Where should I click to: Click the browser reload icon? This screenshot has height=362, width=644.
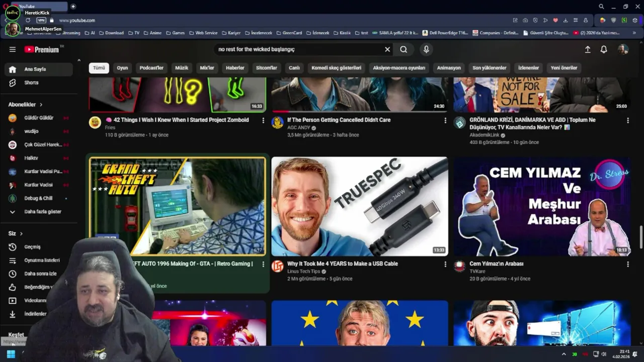pyautogui.click(x=28, y=20)
